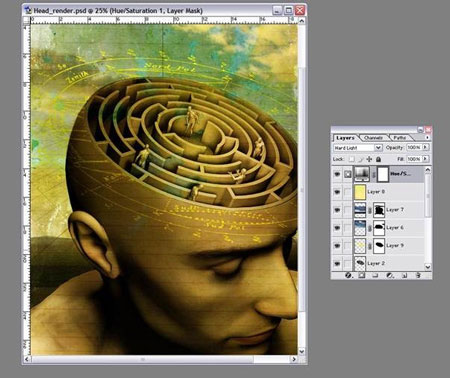Switch to the Paths tab
The width and height of the screenshot is (450, 378).
(400, 138)
